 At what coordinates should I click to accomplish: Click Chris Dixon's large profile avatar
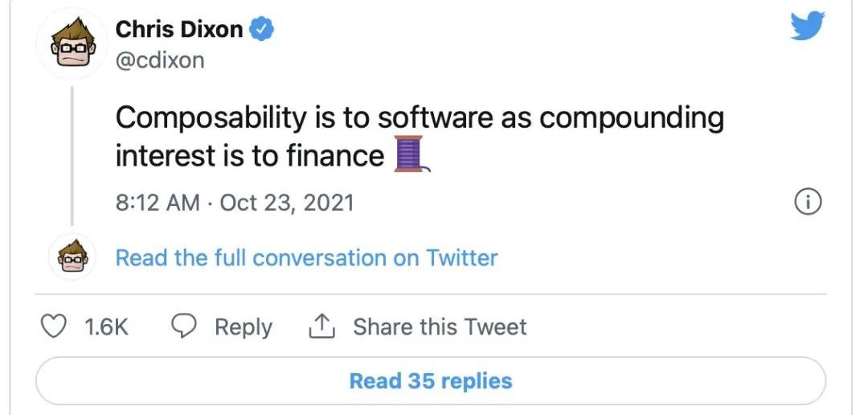72,44
